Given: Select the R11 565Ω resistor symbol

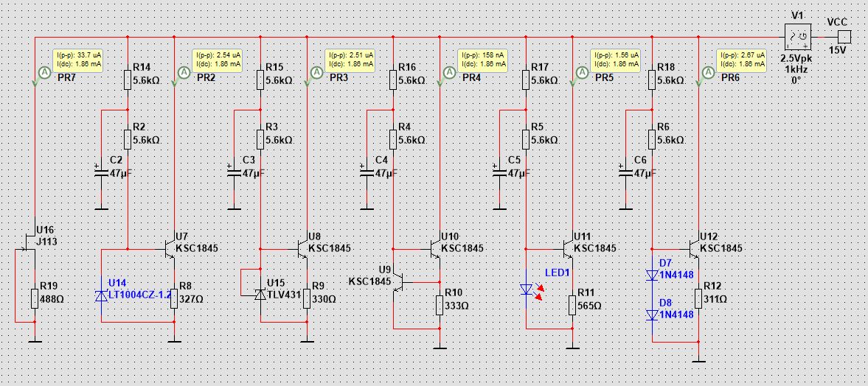Looking at the screenshot, I should [573, 305].
